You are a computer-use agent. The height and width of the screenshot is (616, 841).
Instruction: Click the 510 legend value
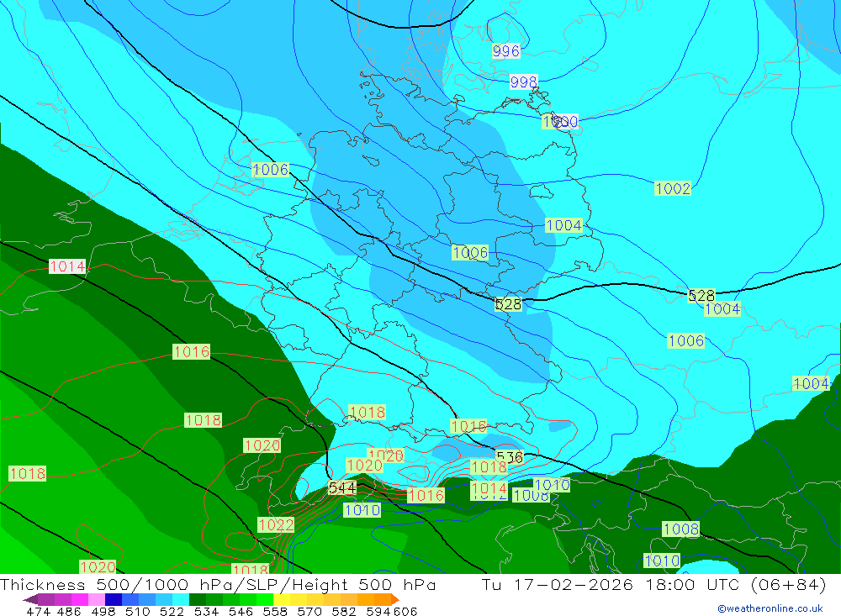click(137, 611)
